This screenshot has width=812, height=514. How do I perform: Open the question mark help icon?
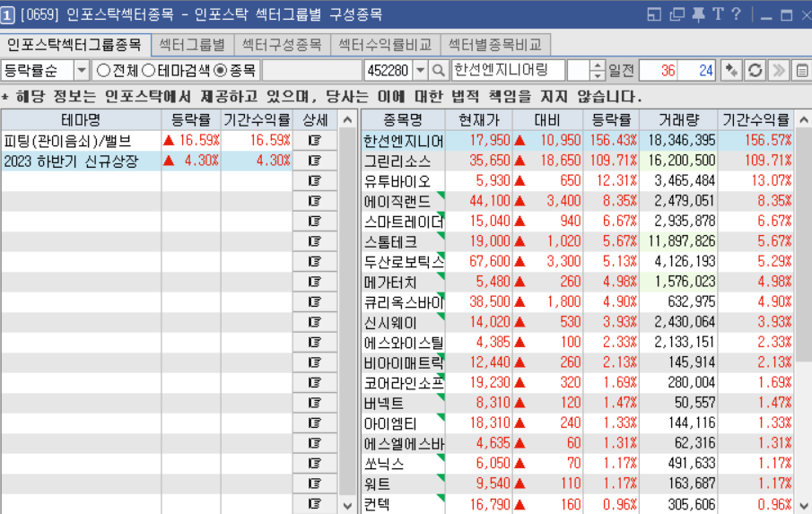click(736, 14)
